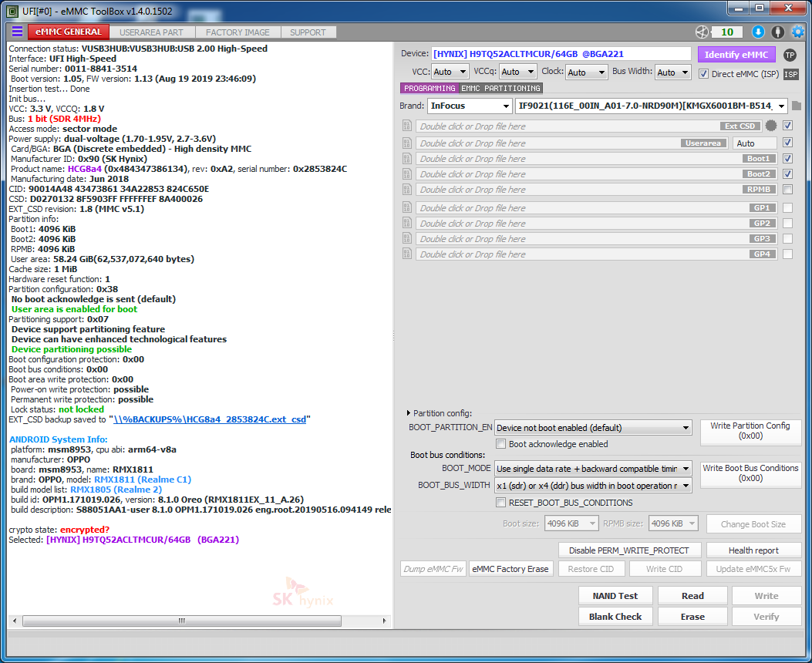This screenshot has width=812, height=663.
Task: Click the Boot1 file drop field
Action: 597,159
